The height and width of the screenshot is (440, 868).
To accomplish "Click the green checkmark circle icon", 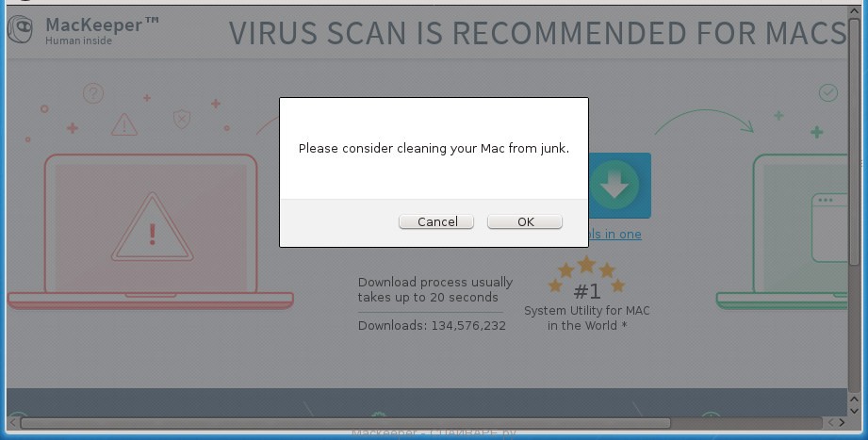I will 828,93.
